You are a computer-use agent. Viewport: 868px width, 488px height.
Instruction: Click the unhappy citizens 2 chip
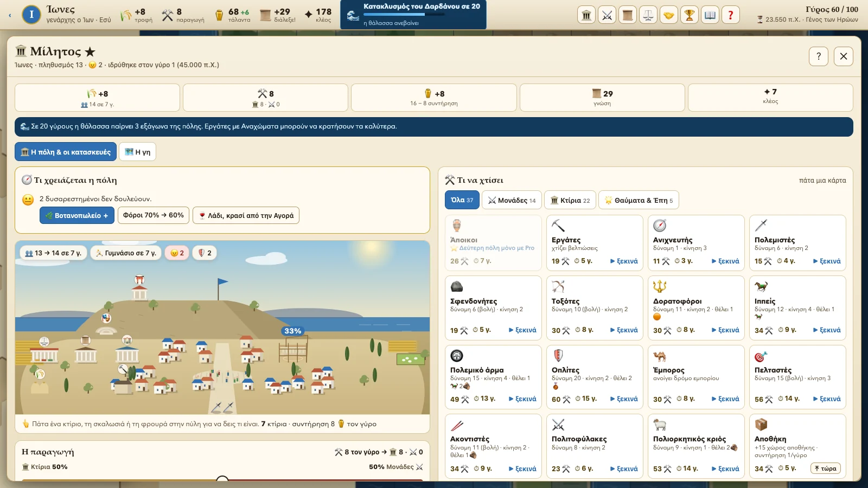click(177, 253)
